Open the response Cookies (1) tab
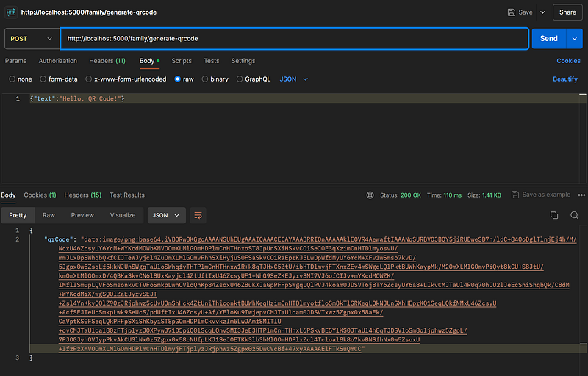Viewport: 588px width, 376px height. [40, 195]
